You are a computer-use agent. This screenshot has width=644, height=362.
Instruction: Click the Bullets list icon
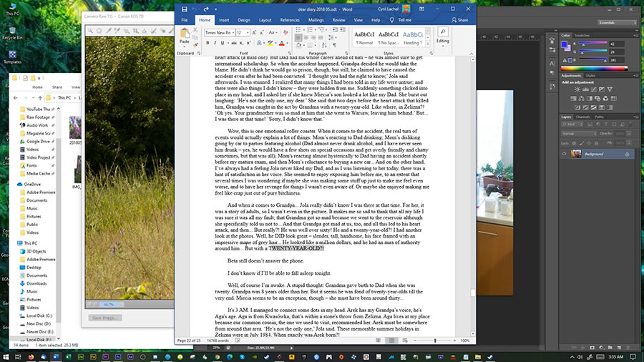pyautogui.click(x=298, y=29)
